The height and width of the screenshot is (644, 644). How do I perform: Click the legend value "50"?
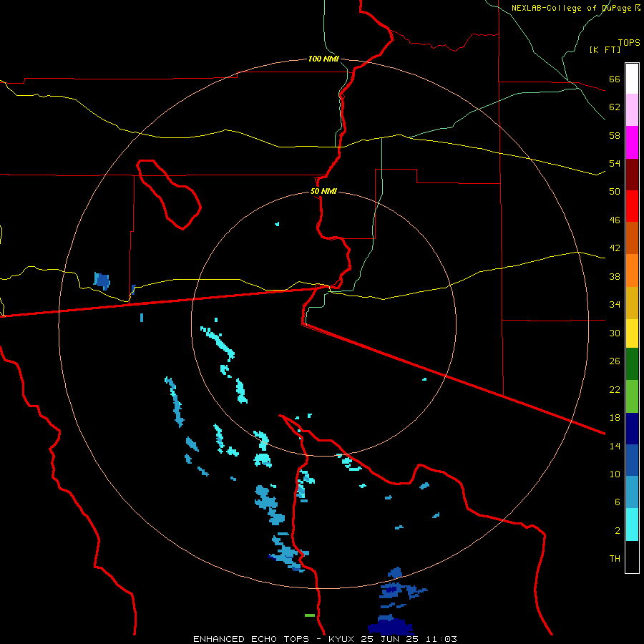coord(615,192)
